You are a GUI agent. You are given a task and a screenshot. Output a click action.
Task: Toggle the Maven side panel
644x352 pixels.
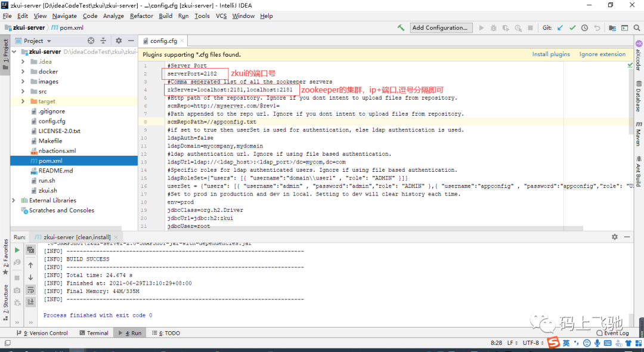pyautogui.click(x=639, y=134)
